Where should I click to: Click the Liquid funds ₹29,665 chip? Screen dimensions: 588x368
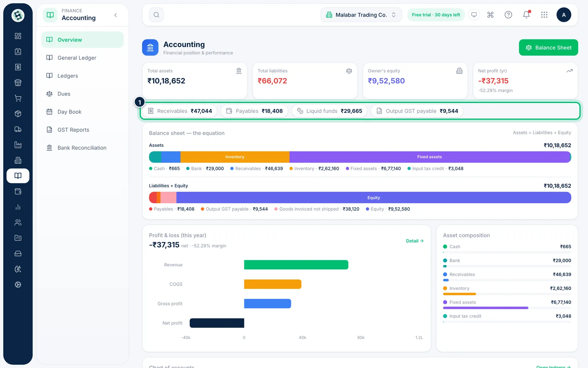330,111
